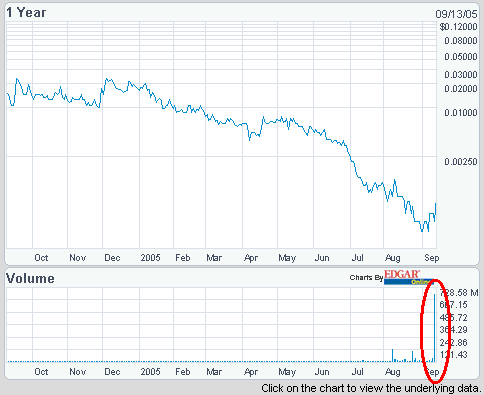
Task: Select the tall September volume spike bar
Action: (434, 328)
